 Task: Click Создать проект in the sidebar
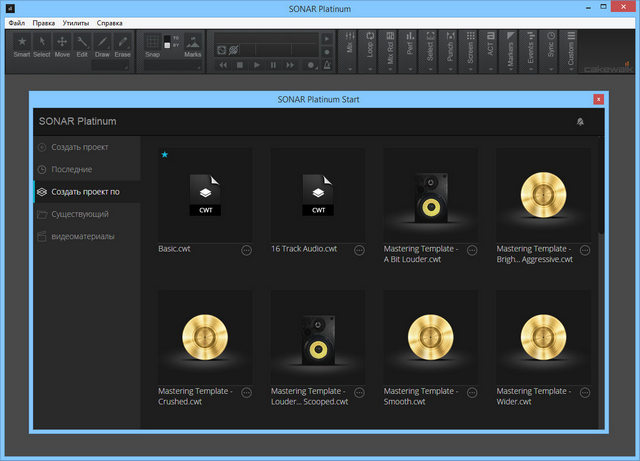coord(80,147)
